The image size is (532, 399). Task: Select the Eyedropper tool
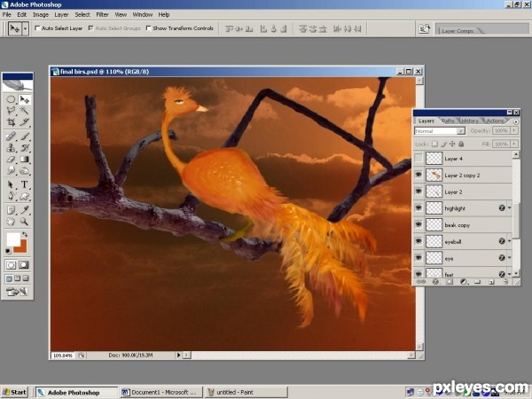click(25, 210)
